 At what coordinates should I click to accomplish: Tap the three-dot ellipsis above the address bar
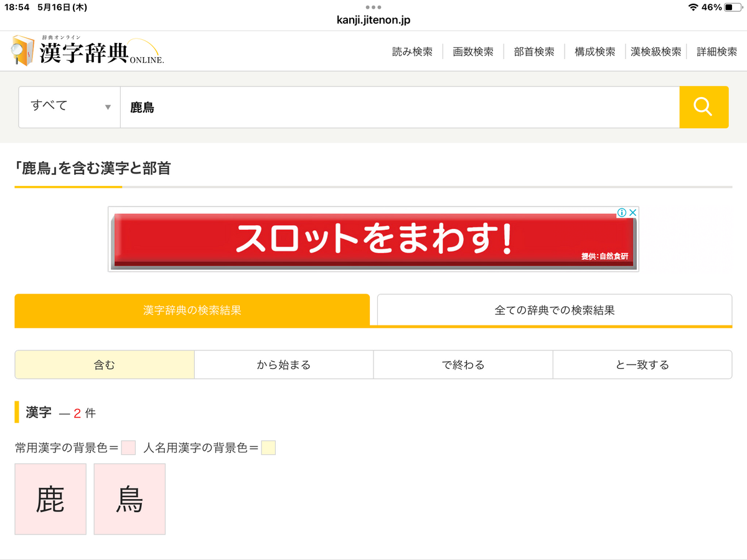click(x=373, y=7)
